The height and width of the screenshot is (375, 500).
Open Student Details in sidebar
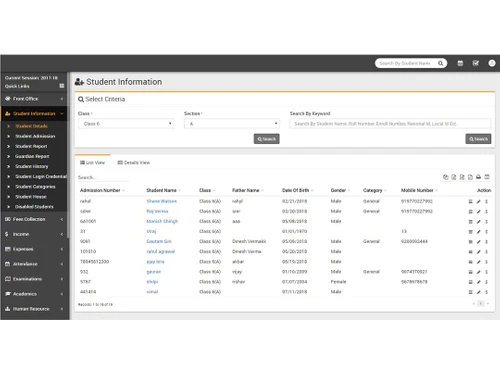32,126
